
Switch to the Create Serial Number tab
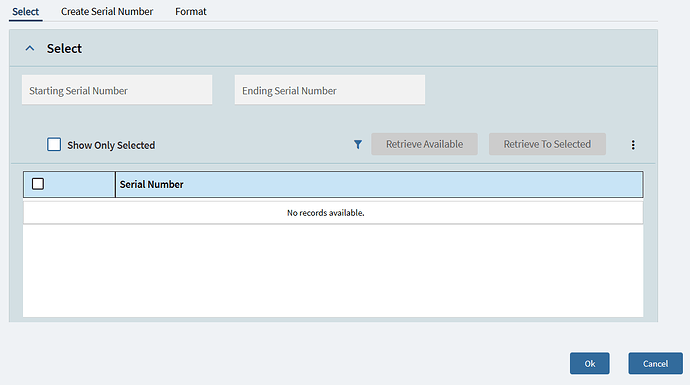coord(107,11)
